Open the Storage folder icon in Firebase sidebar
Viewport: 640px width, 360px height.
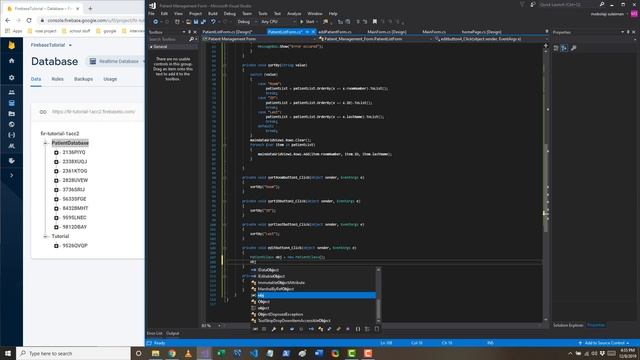11,114
